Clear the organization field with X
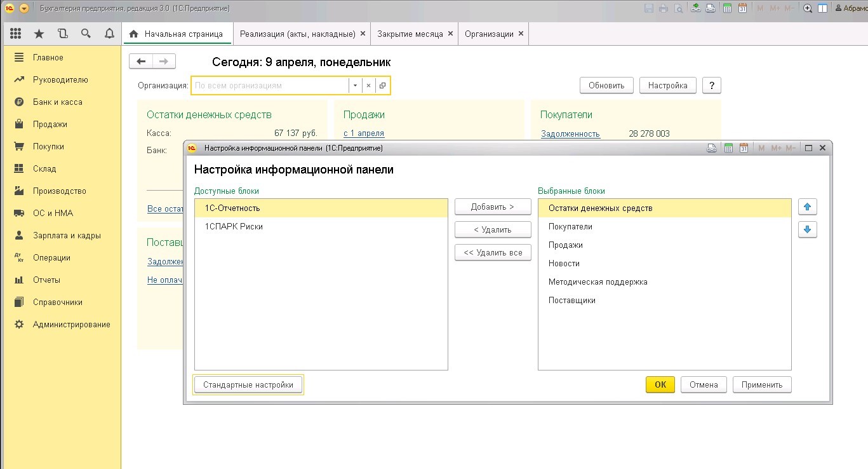The height and width of the screenshot is (469, 868). 368,85
